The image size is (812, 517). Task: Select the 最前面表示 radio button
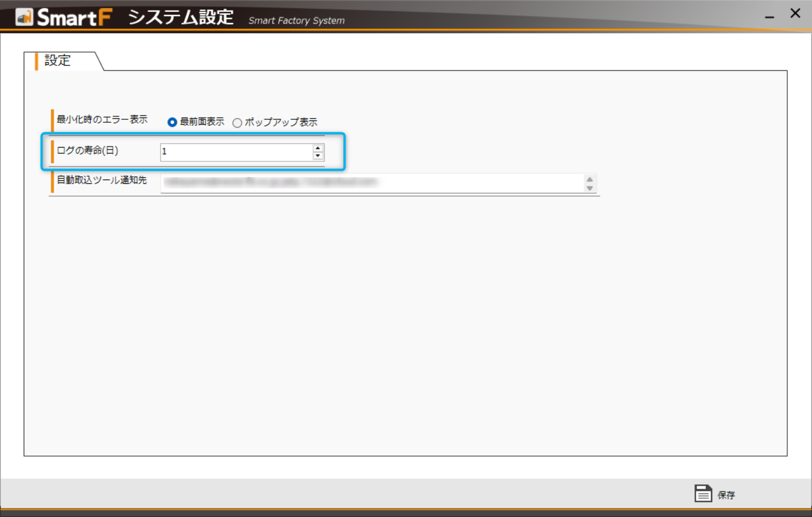172,122
